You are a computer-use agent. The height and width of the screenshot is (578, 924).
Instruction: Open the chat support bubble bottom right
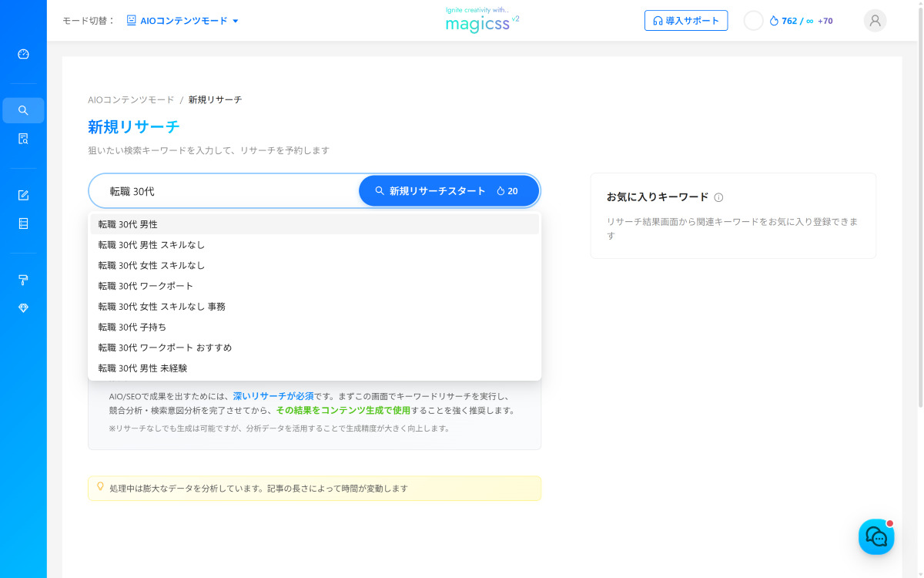(x=876, y=536)
